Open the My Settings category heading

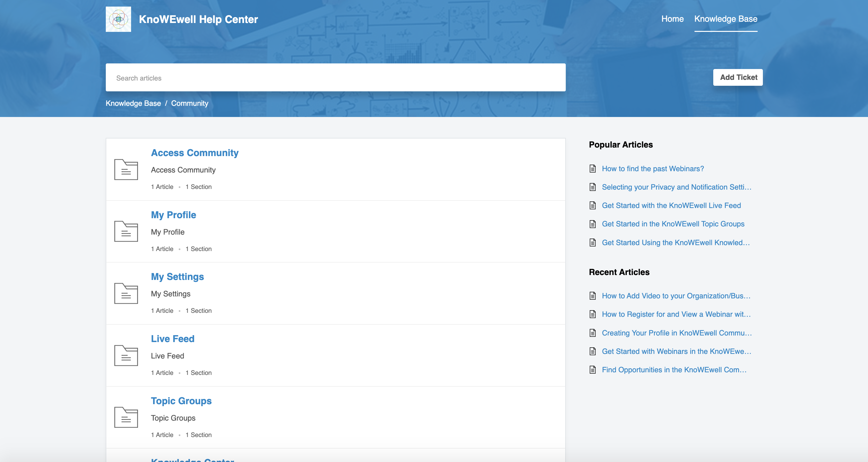pyautogui.click(x=177, y=277)
